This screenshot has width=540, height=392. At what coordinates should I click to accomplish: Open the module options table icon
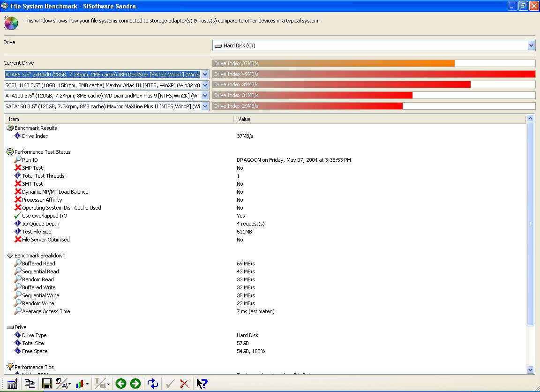[x=12, y=384]
